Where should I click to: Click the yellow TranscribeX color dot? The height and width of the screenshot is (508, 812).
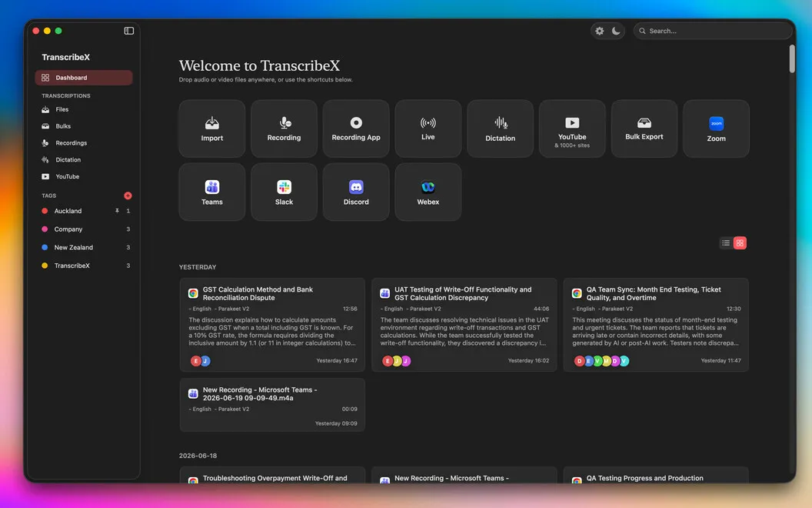45,266
